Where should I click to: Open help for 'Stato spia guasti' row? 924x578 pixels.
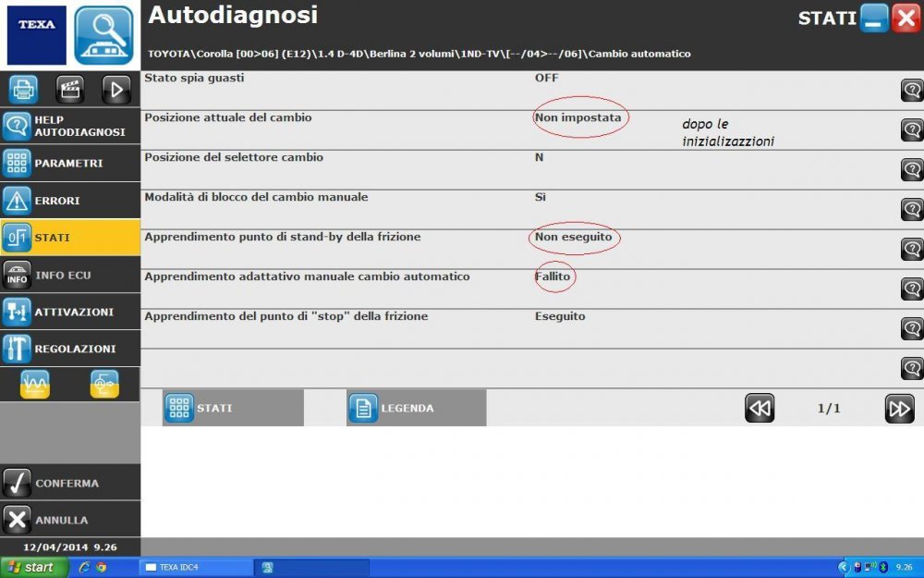(x=911, y=90)
